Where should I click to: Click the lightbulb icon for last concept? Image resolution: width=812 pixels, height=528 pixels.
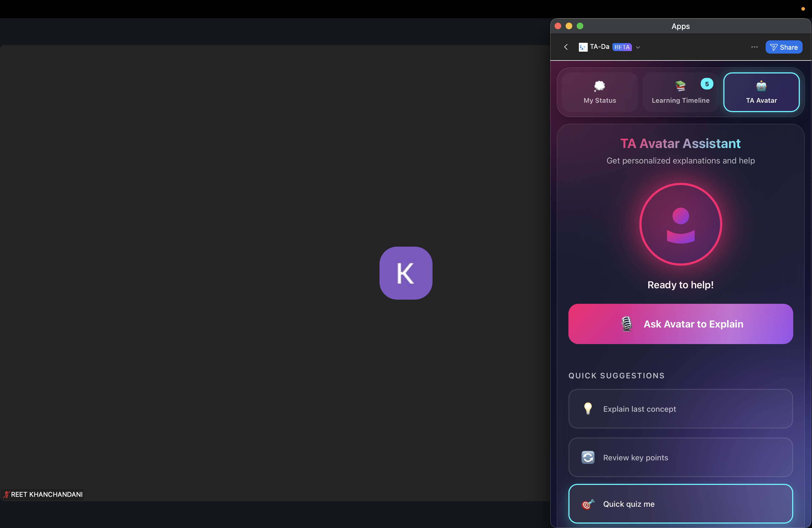click(587, 408)
